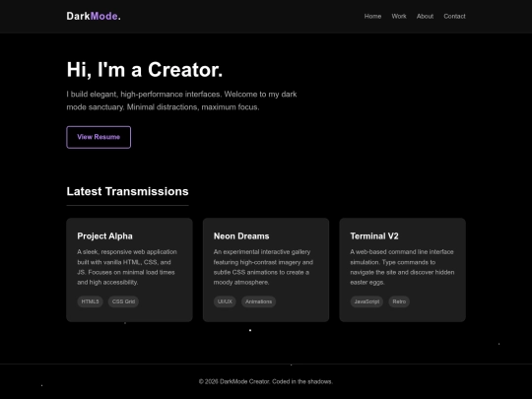Click the DarkMode logo in the header
Screen dimensions: 532x399
pyautogui.click(x=94, y=16)
